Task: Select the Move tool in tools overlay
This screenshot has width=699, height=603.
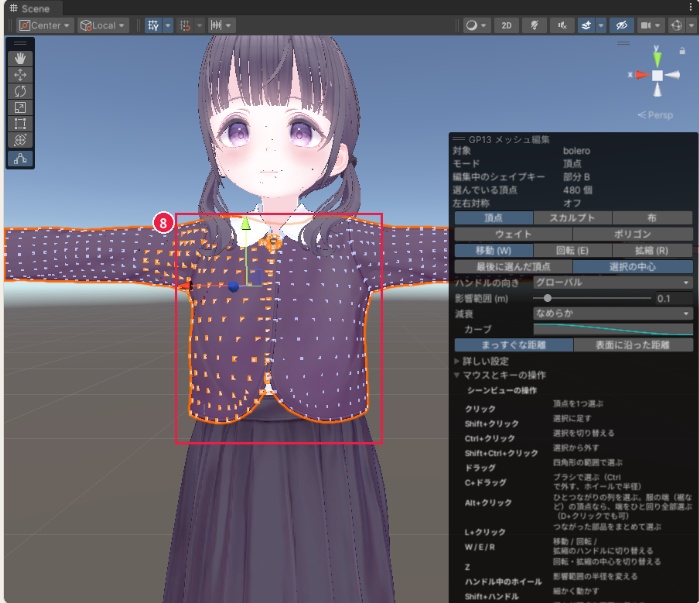Action: coord(20,75)
